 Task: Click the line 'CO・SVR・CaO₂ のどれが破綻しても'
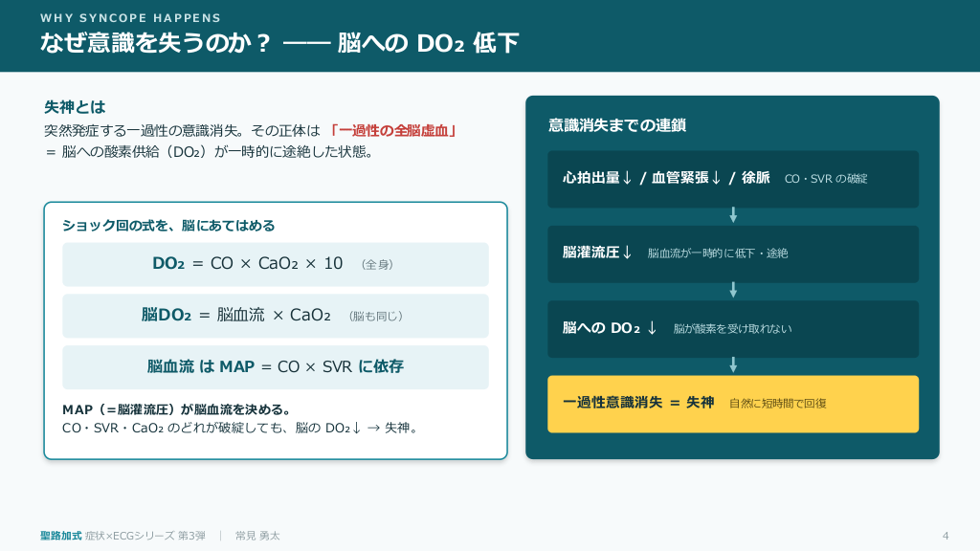coord(174,428)
